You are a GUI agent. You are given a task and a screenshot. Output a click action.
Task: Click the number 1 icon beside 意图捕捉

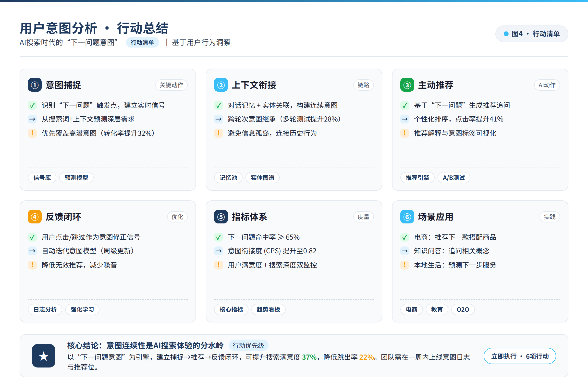click(35, 85)
